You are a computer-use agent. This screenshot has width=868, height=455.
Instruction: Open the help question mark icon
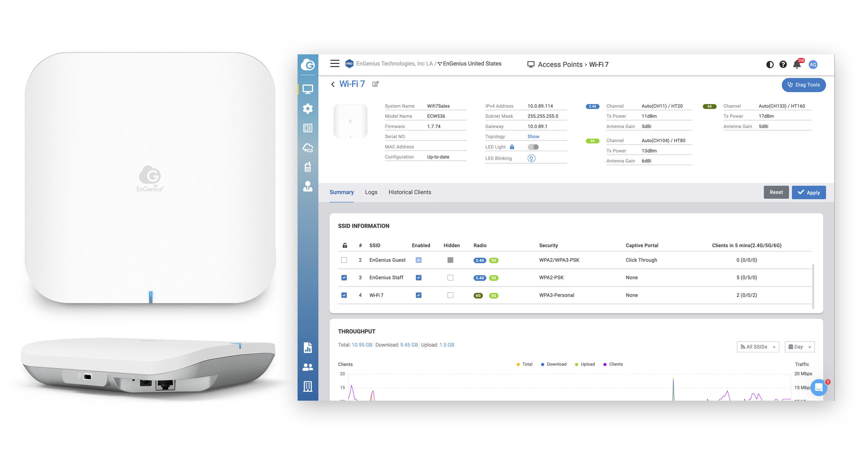tap(783, 64)
